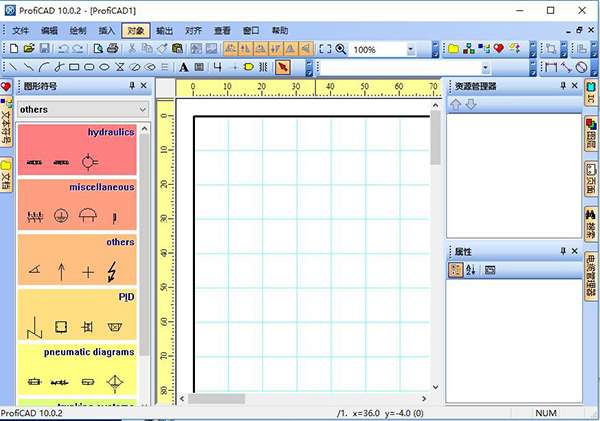Toggle categorized view in properties panel
The width and height of the screenshot is (600, 421).
click(455, 270)
